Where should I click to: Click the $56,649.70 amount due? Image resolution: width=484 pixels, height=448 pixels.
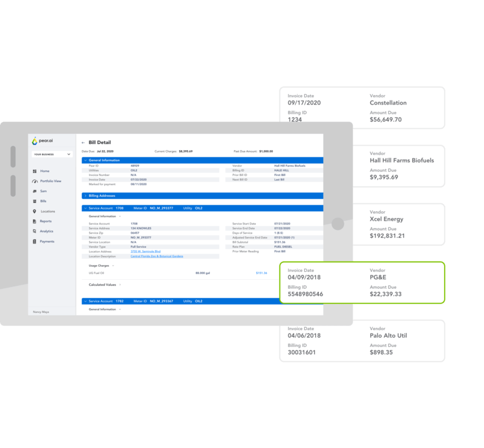pyautogui.click(x=385, y=120)
